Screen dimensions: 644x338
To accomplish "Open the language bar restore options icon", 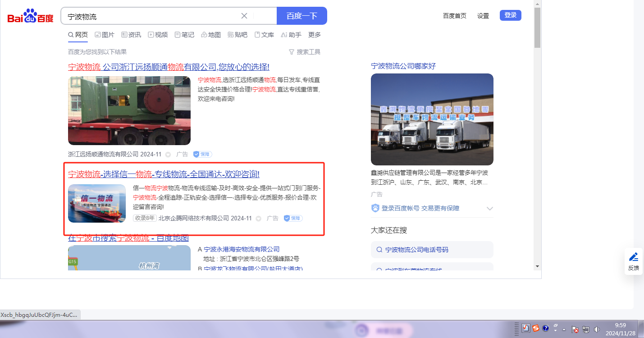I will click(x=556, y=325).
